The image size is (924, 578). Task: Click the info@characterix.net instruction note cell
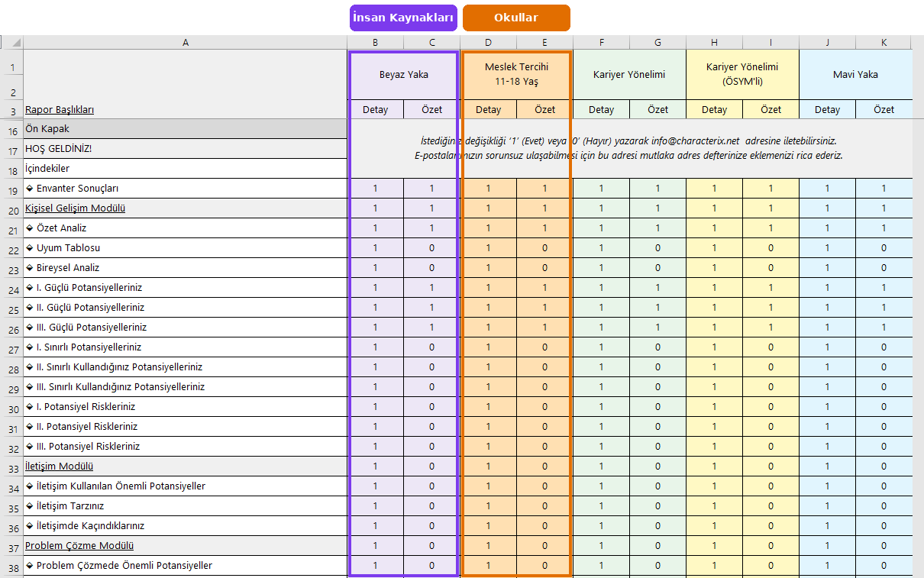630,149
